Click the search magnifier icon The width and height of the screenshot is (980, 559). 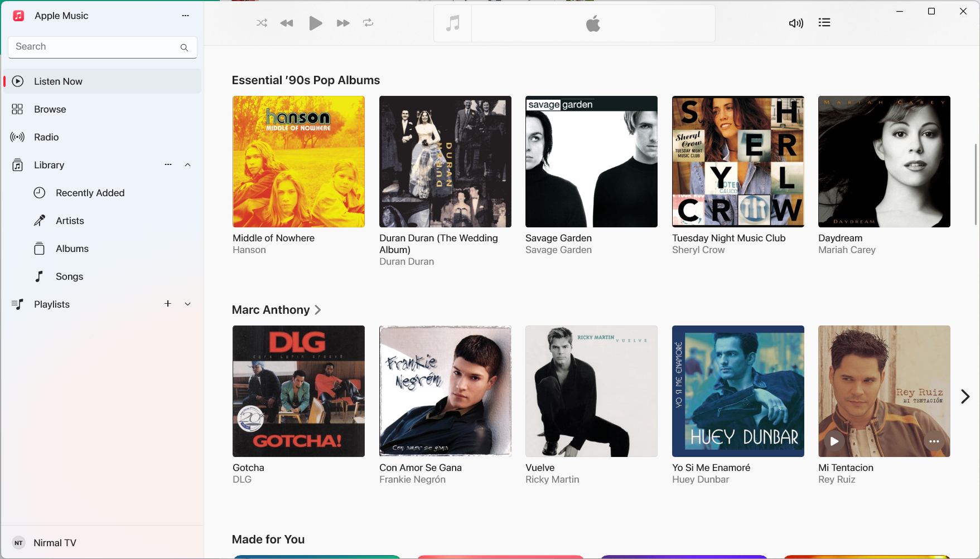click(x=184, y=47)
